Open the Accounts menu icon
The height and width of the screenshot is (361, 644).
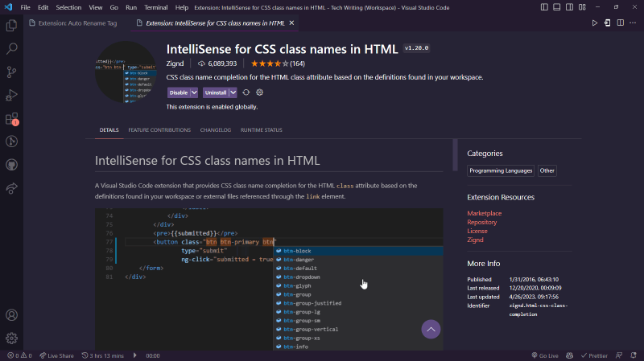pyautogui.click(x=11, y=315)
